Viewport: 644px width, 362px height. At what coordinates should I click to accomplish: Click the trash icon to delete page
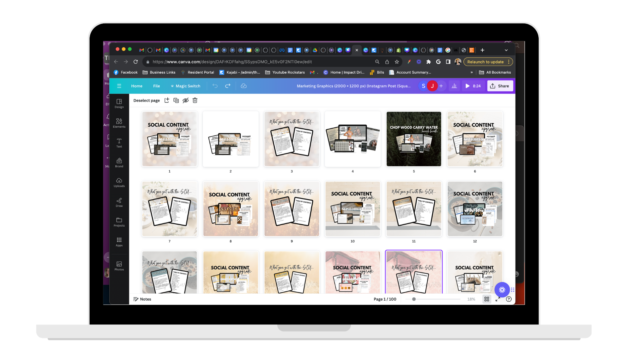[195, 100]
